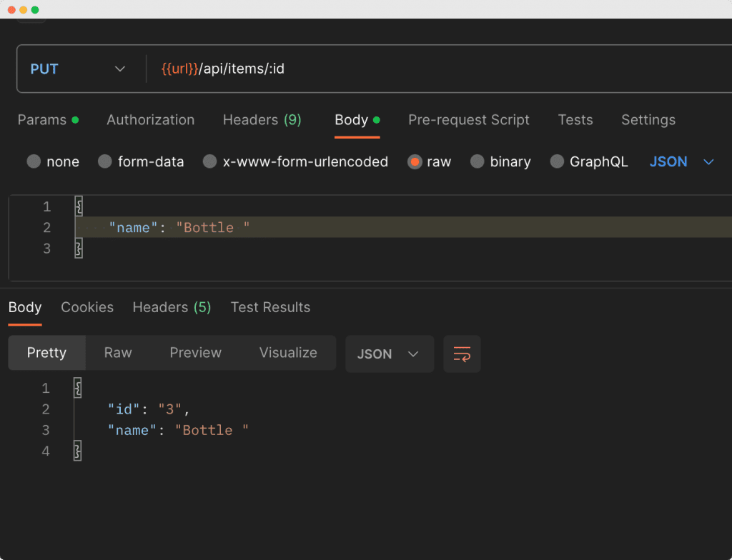Click the closing brace on request line 3
732x560 pixels.
tap(79, 249)
